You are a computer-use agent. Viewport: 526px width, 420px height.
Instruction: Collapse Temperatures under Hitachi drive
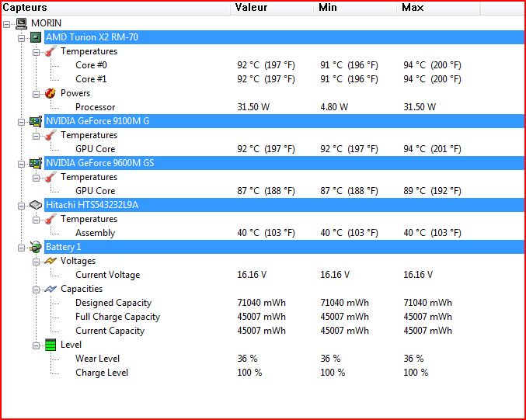tap(36, 220)
